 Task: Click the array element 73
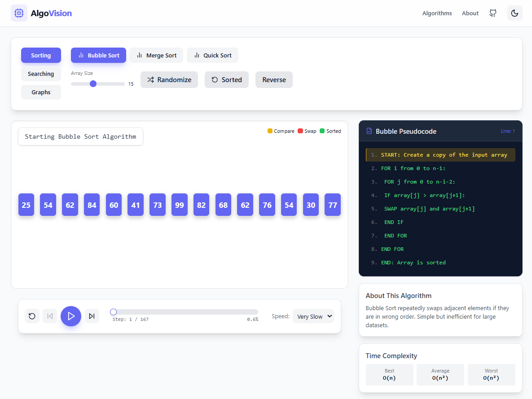(158, 205)
